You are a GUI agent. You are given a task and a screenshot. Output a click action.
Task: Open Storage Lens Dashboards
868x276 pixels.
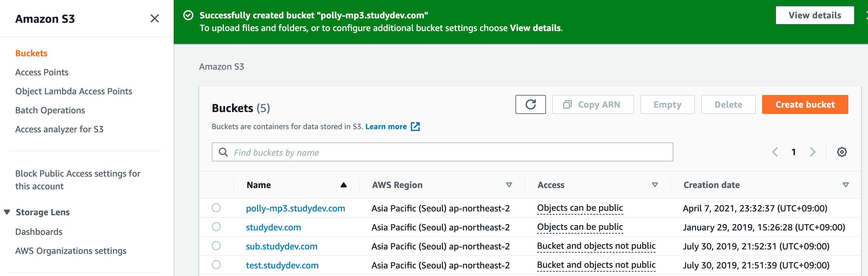click(x=39, y=232)
